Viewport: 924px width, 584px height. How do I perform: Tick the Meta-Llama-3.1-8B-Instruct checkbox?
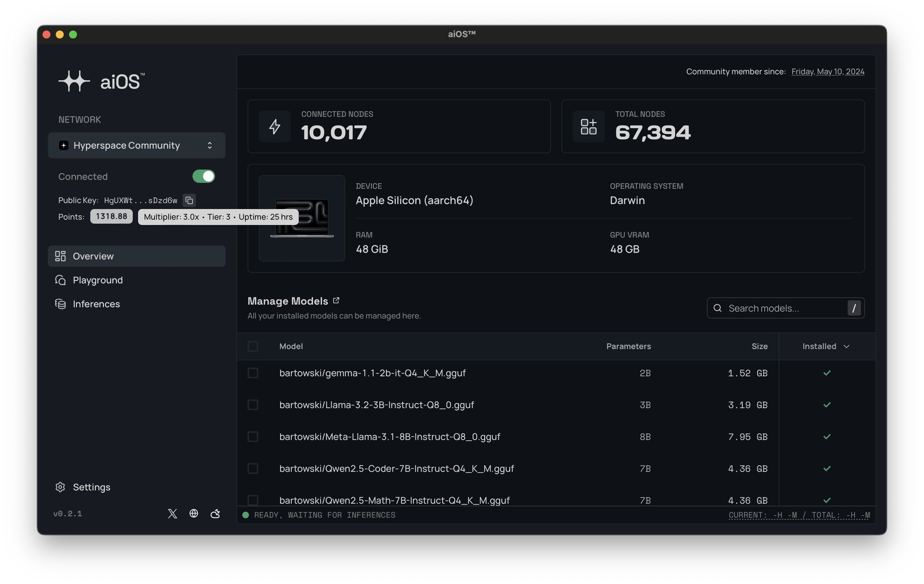253,437
